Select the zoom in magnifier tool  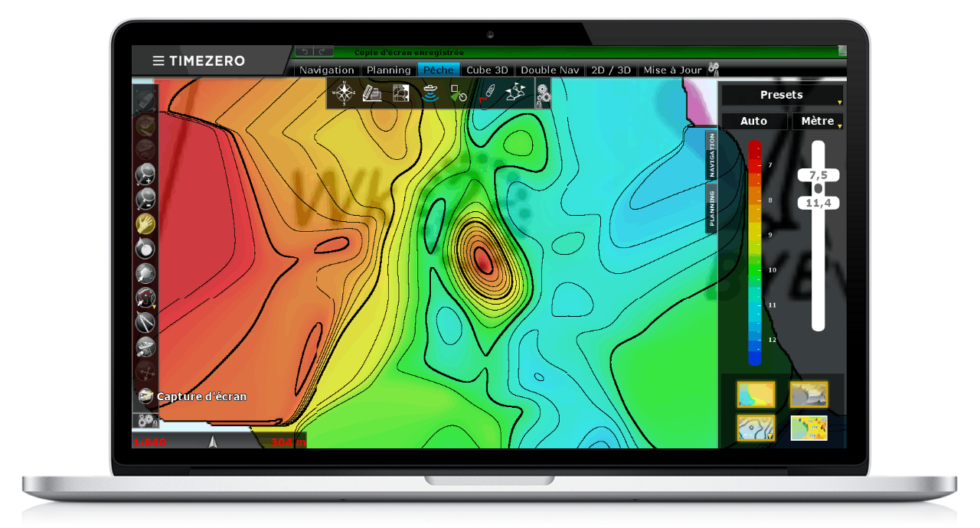[145, 174]
